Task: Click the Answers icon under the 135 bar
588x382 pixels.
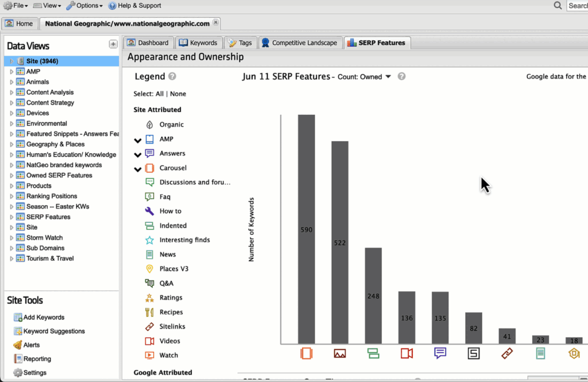Action: [440, 353]
